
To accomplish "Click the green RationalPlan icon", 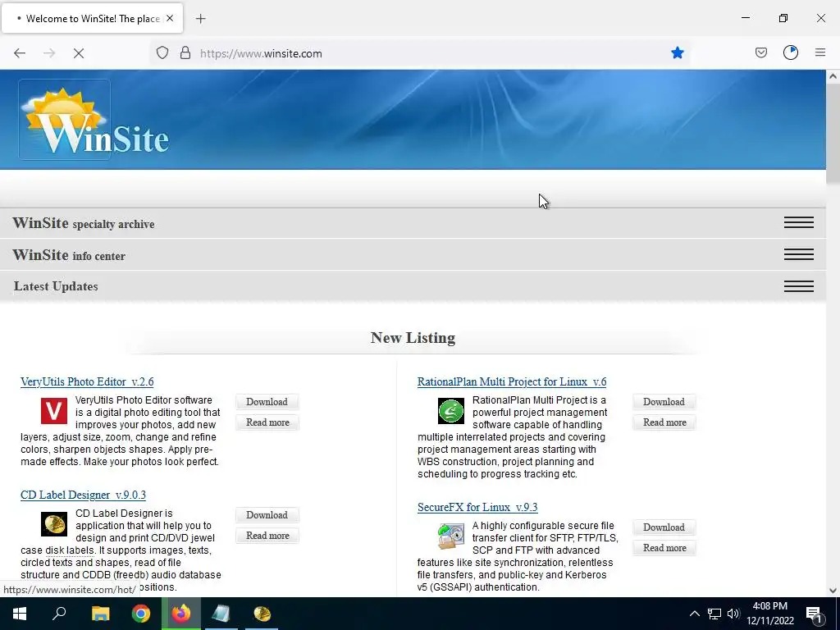I will coord(451,411).
